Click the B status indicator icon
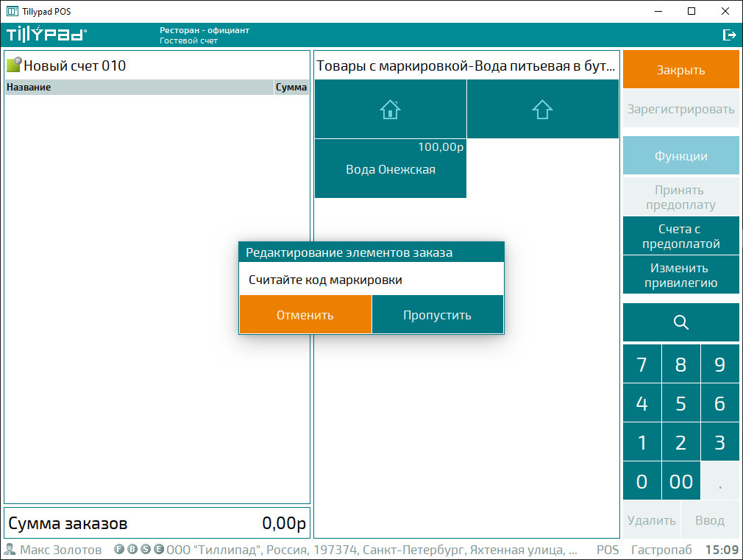The width and height of the screenshot is (743, 560). point(132,549)
